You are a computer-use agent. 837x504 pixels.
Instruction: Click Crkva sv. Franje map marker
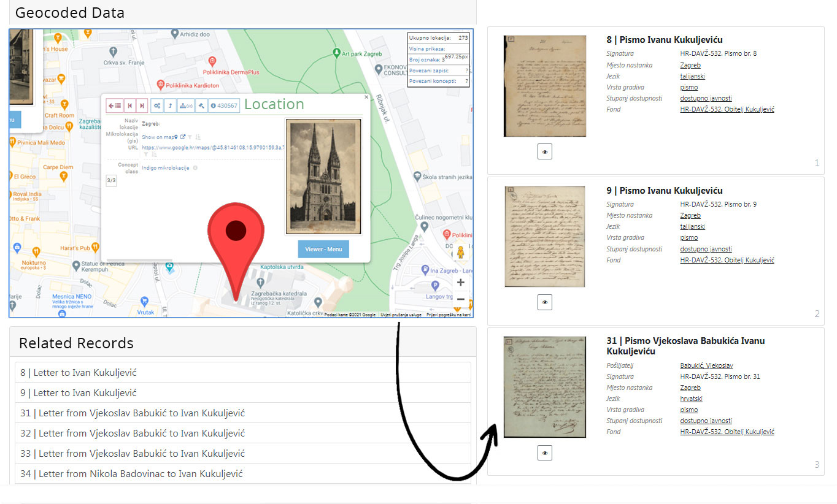pyautogui.click(x=114, y=51)
